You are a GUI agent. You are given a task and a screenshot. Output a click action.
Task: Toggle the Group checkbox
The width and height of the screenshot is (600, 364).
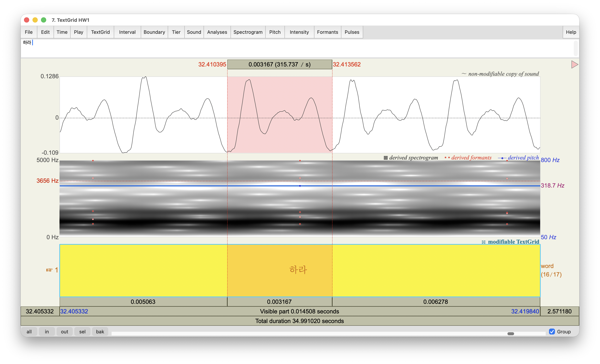pyautogui.click(x=552, y=332)
